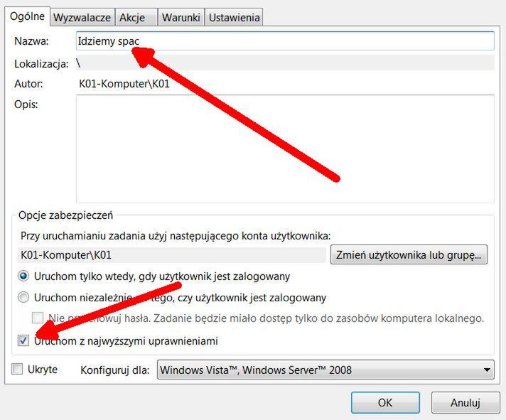Open the Wyzwalacze tab
This screenshot has width=506, height=420.
click(82, 18)
